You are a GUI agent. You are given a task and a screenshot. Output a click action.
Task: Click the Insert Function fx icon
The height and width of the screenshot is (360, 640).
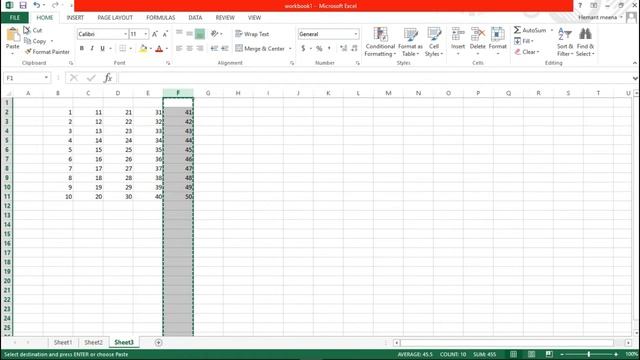[108, 78]
